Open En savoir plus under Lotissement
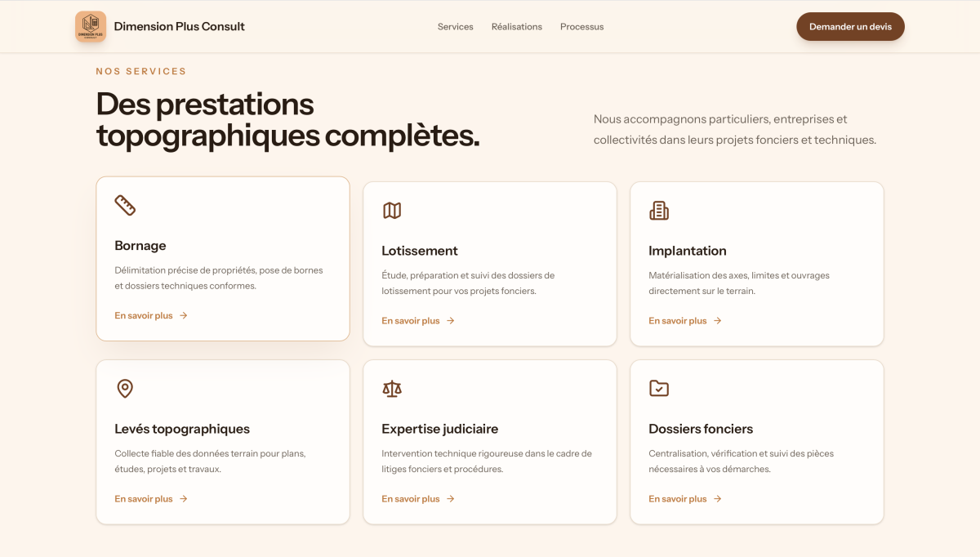This screenshot has height=557, width=980. 418,321
